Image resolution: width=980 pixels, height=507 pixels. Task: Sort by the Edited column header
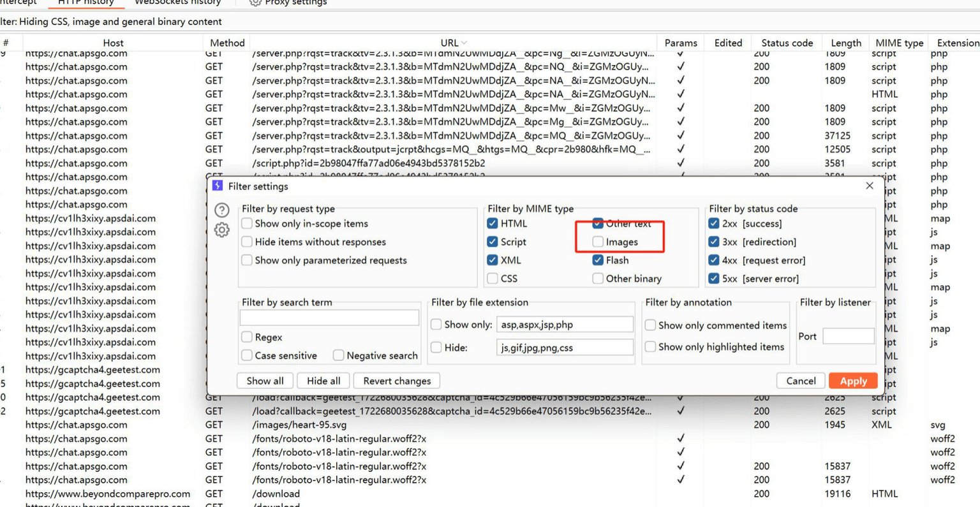(x=728, y=43)
